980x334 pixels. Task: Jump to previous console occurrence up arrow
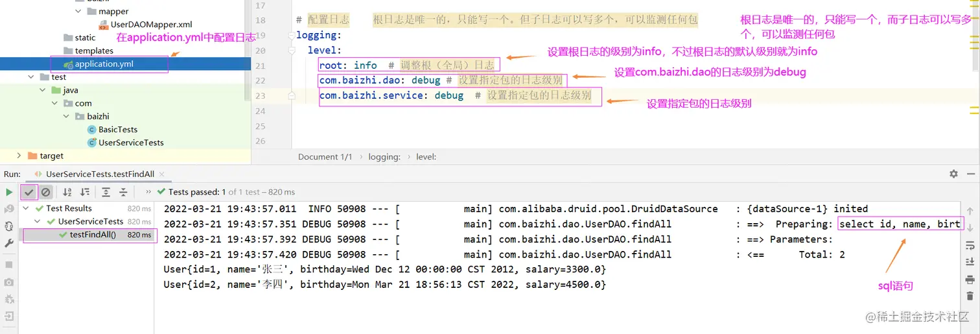[x=970, y=211]
